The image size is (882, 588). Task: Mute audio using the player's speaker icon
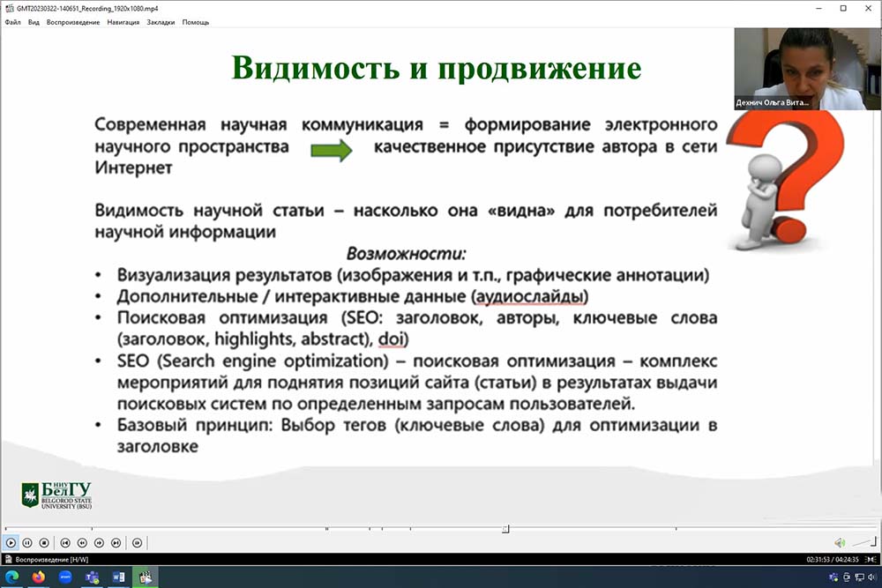tap(840, 543)
